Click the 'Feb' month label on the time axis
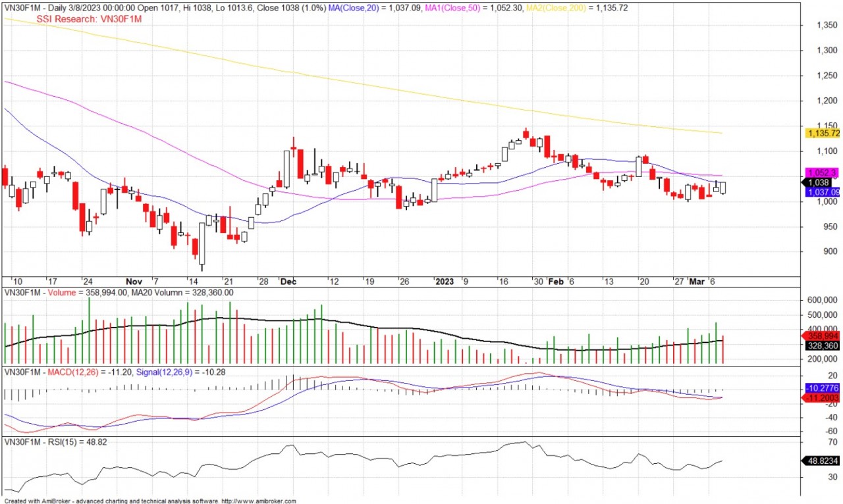The image size is (843, 504). [x=557, y=282]
